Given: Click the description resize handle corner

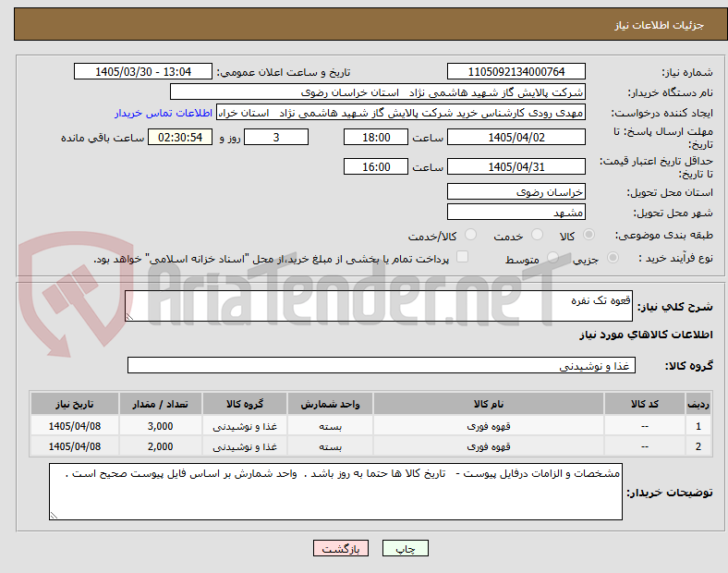Looking at the screenshot, I should point(129,316).
